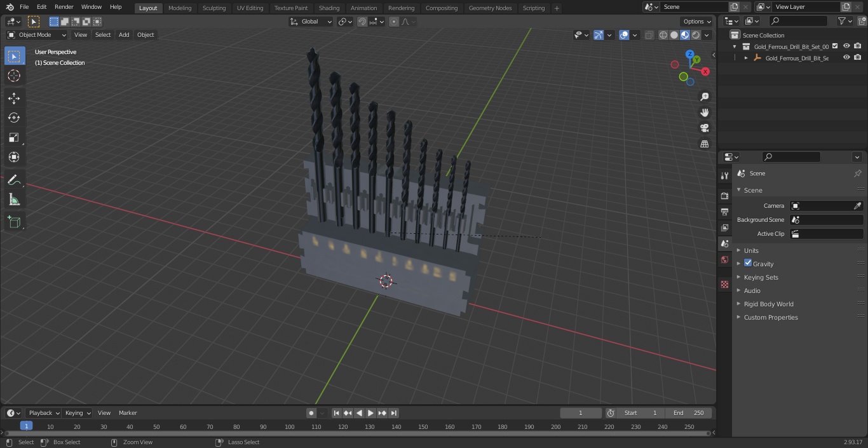Open the View Layer properties tab
The image size is (868, 448).
[x=724, y=227]
